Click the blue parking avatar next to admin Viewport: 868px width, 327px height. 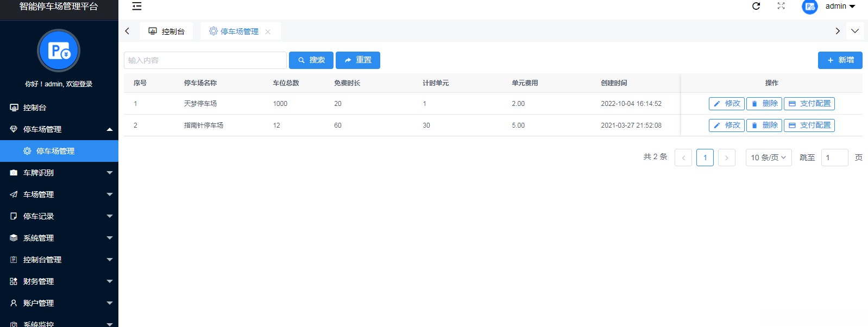coord(810,7)
